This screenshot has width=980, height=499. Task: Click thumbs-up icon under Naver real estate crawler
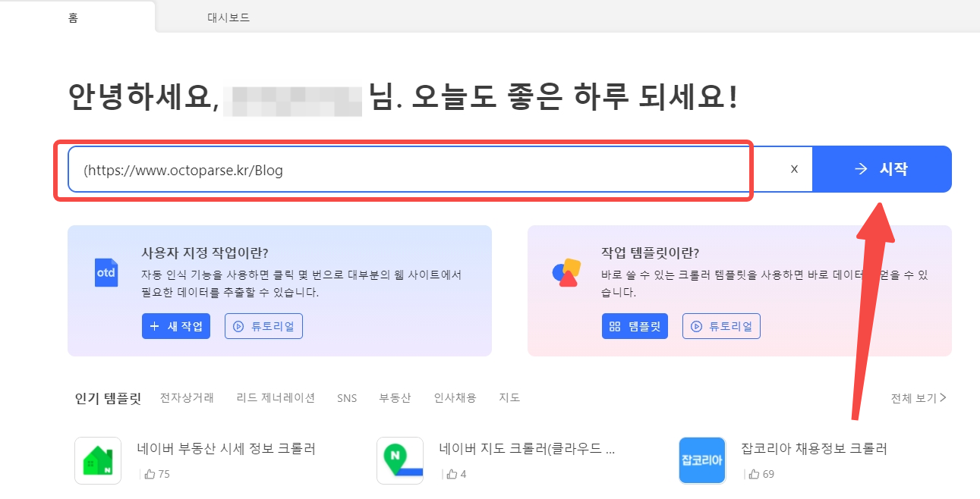point(150,474)
